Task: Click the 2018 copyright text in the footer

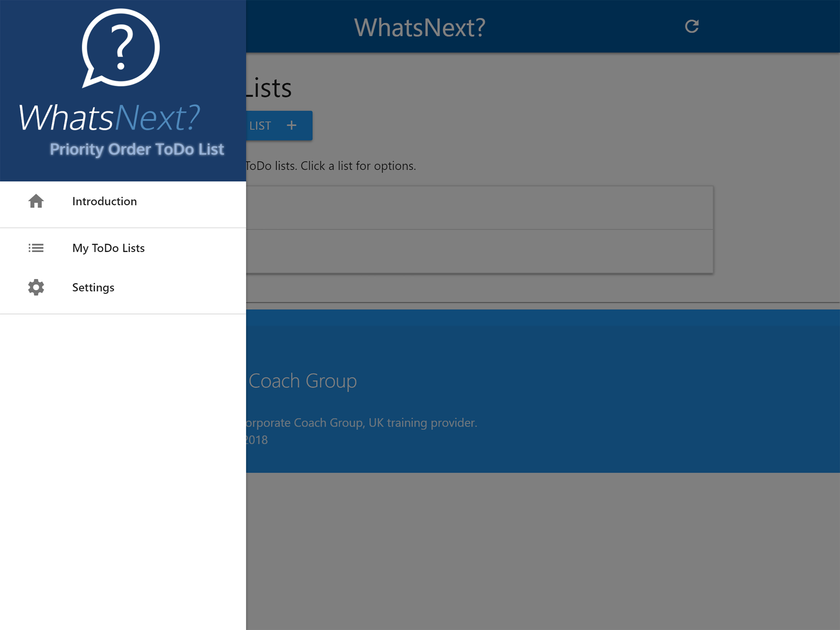Action: pyautogui.click(x=257, y=440)
